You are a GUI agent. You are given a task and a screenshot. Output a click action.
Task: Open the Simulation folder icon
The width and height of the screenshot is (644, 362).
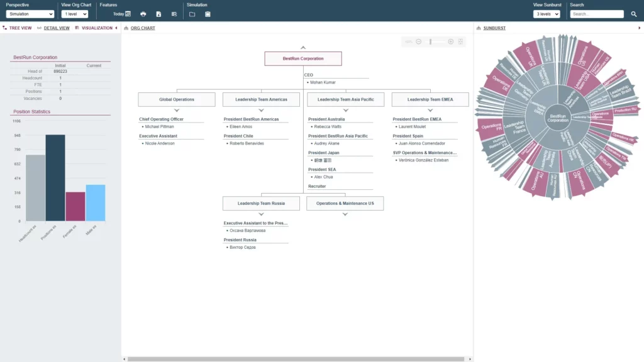click(x=192, y=14)
